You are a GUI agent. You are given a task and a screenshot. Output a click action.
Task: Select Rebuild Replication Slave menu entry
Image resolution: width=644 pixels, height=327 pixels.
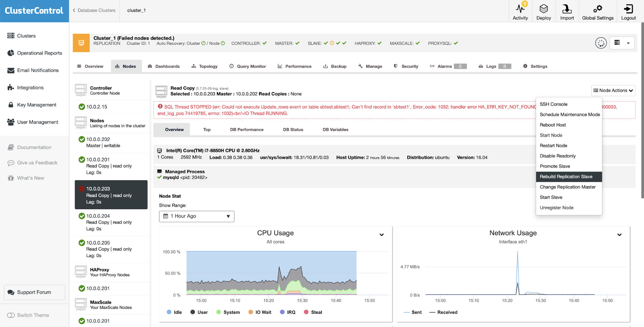coord(569,177)
